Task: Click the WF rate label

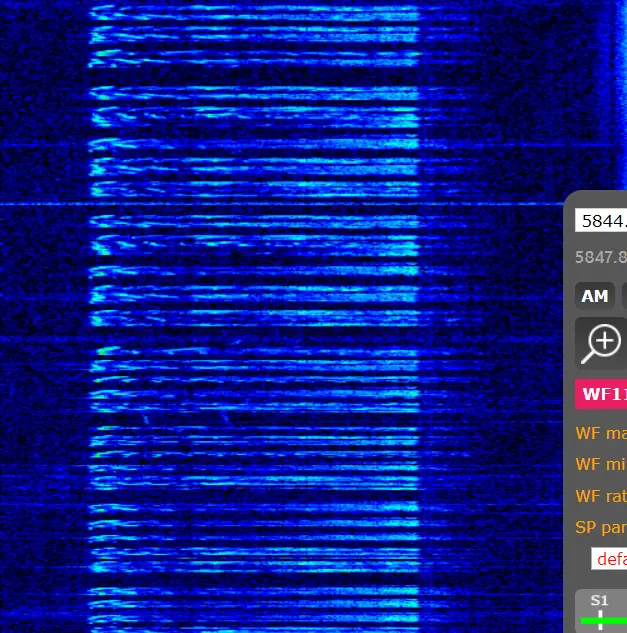Action: [x=601, y=496]
